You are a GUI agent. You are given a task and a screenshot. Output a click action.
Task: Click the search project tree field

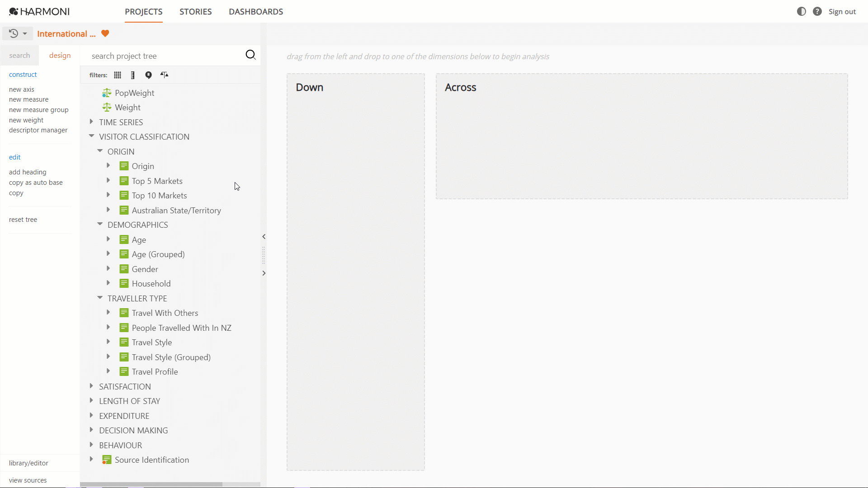(165, 56)
